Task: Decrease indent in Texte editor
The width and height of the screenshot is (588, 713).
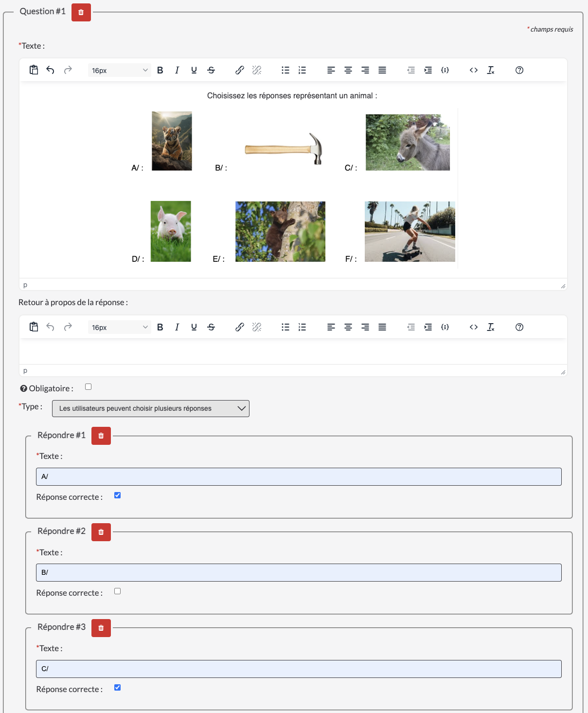Action: (411, 70)
